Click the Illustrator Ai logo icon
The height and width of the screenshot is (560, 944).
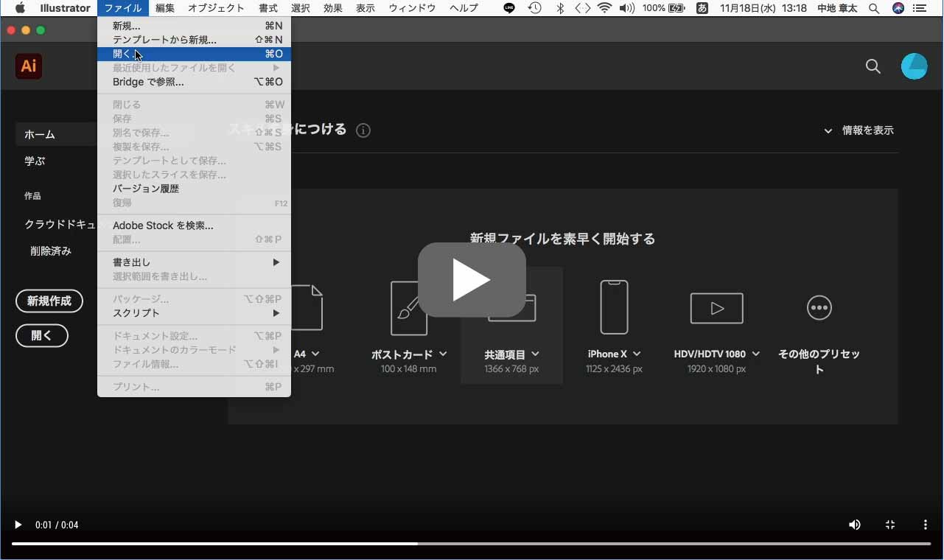click(x=29, y=66)
